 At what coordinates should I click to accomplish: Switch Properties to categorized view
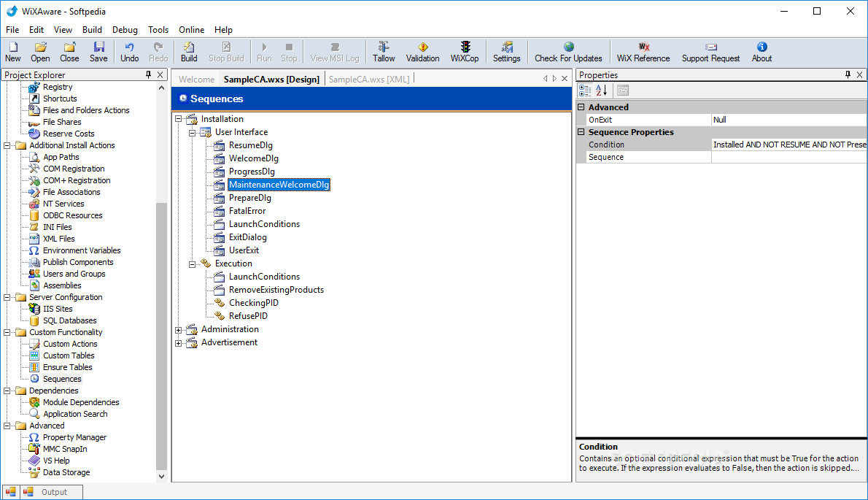(x=584, y=91)
